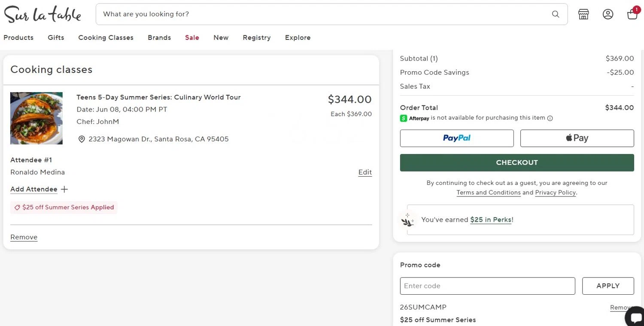
Task: Click the Promo Code Savings -$25.00 value
Action: (x=620, y=72)
